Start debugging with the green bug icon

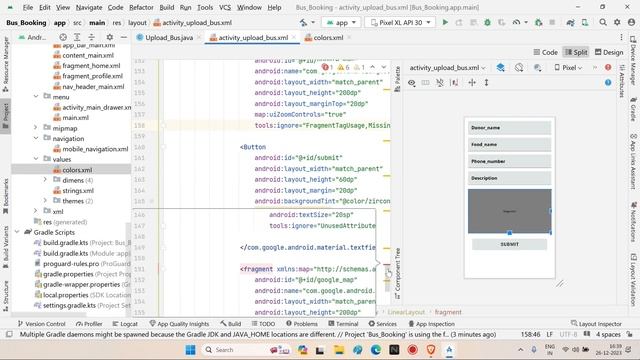[487, 22]
